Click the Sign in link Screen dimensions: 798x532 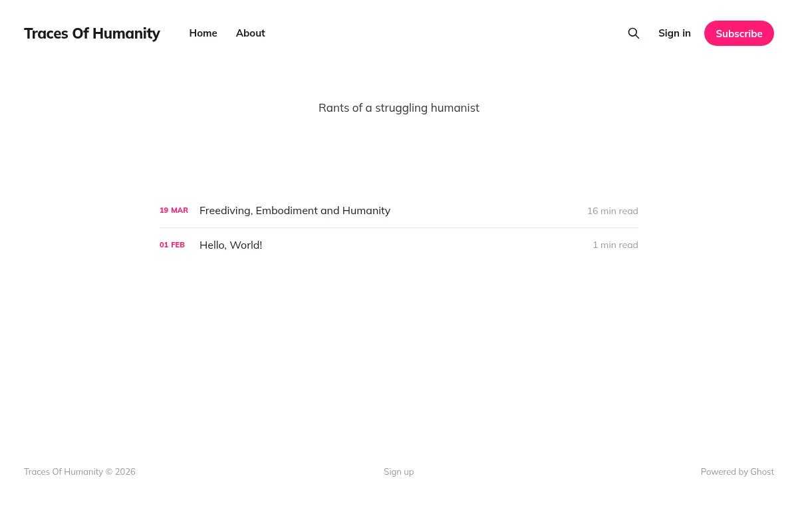674,33
